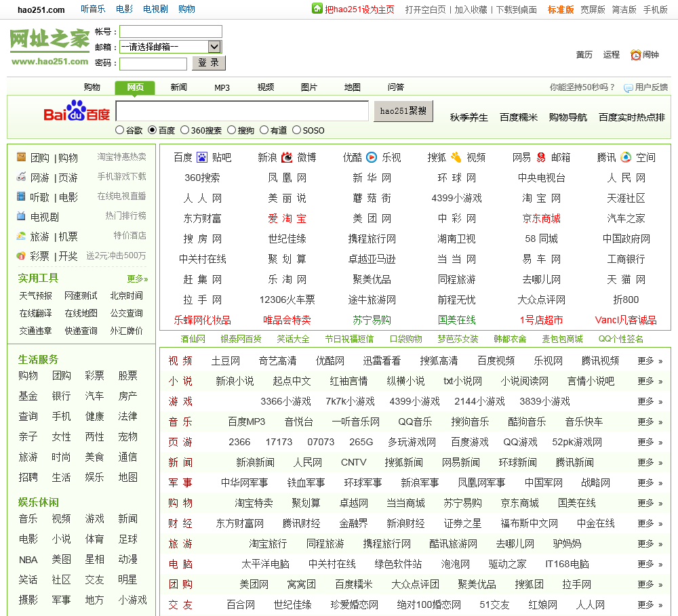Screen dimensions: 678x616
Task: Open the 京东商城 link in the site grid
Action: tap(541, 218)
